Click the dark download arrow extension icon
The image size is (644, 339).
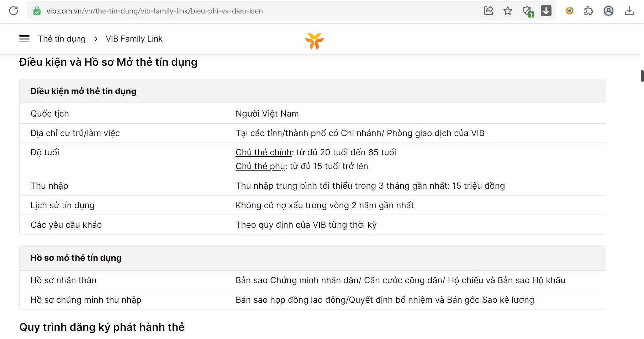point(546,11)
